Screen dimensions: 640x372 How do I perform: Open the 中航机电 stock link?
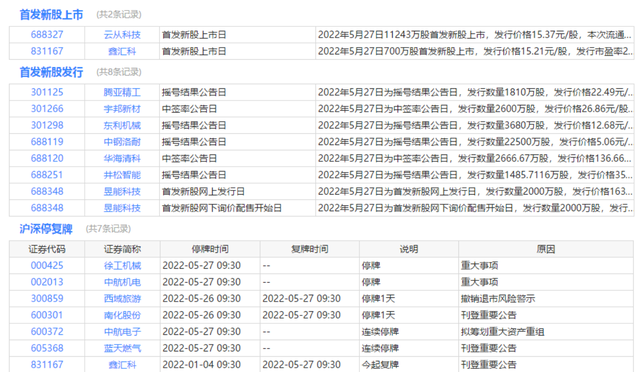(122, 282)
